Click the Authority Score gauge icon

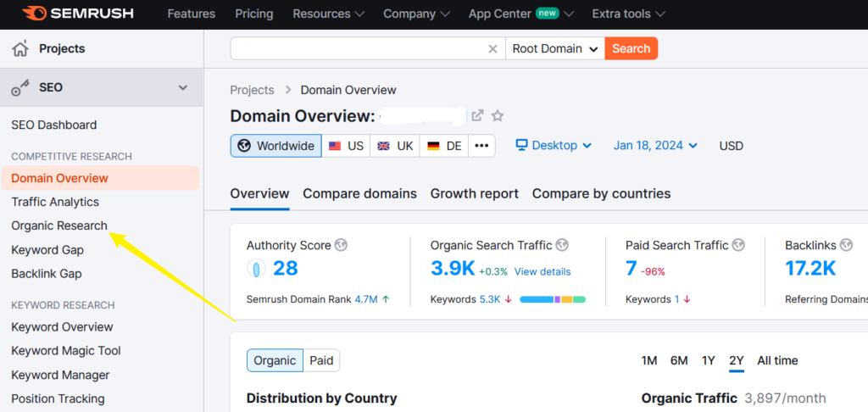pos(256,269)
